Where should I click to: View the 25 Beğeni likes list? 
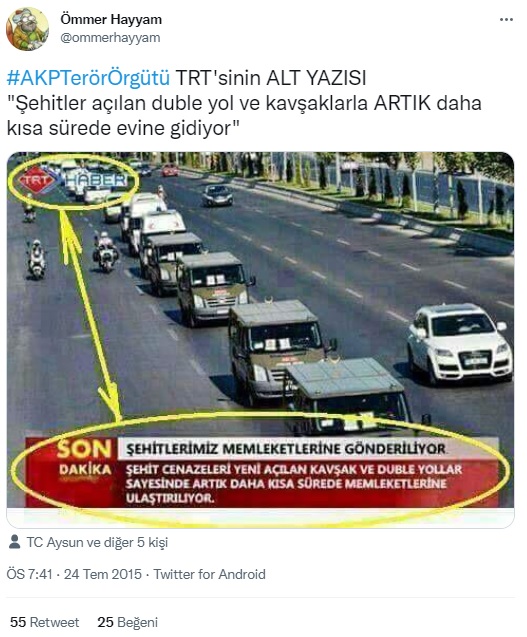128,622
